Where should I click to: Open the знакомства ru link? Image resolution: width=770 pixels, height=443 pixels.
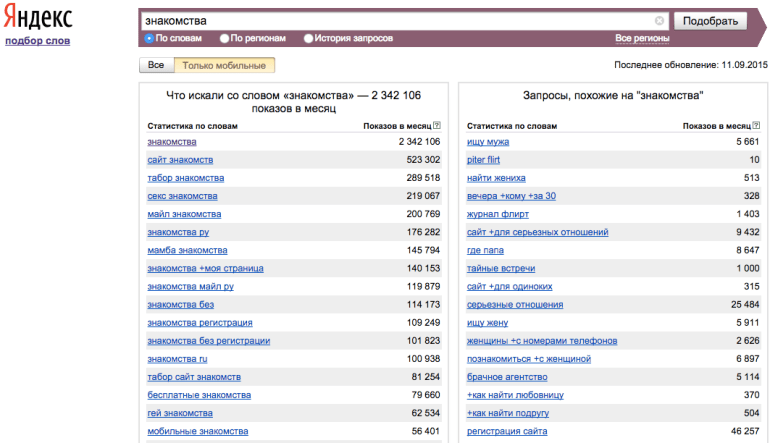click(x=177, y=360)
